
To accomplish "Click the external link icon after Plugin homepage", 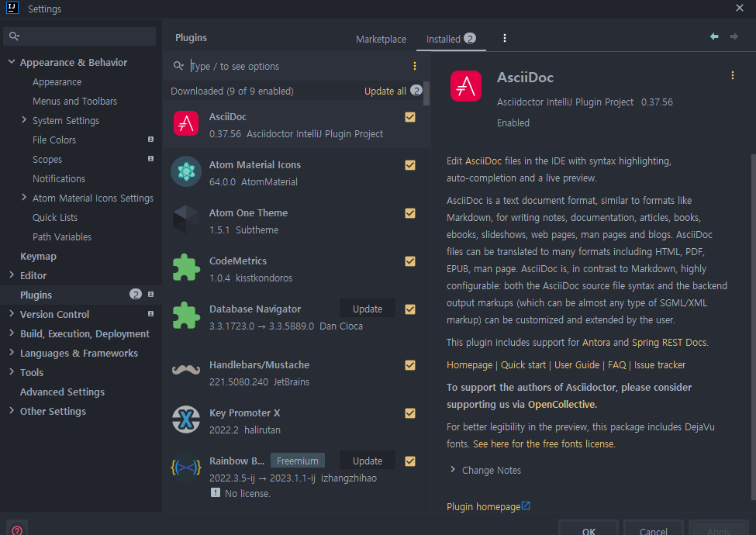I will (526, 506).
